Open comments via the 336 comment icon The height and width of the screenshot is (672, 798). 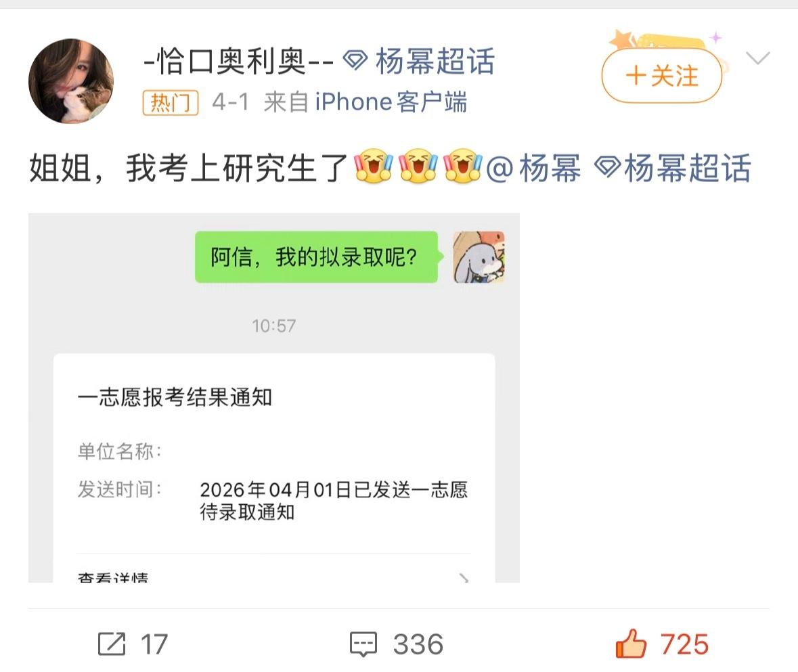point(363,644)
